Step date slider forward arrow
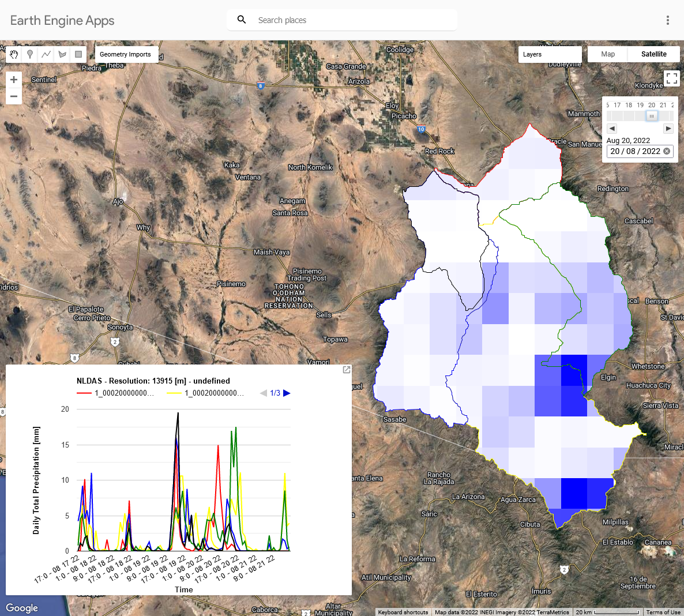Image resolution: width=684 pixels, height=616 pixels. click(x=668, y=129)
